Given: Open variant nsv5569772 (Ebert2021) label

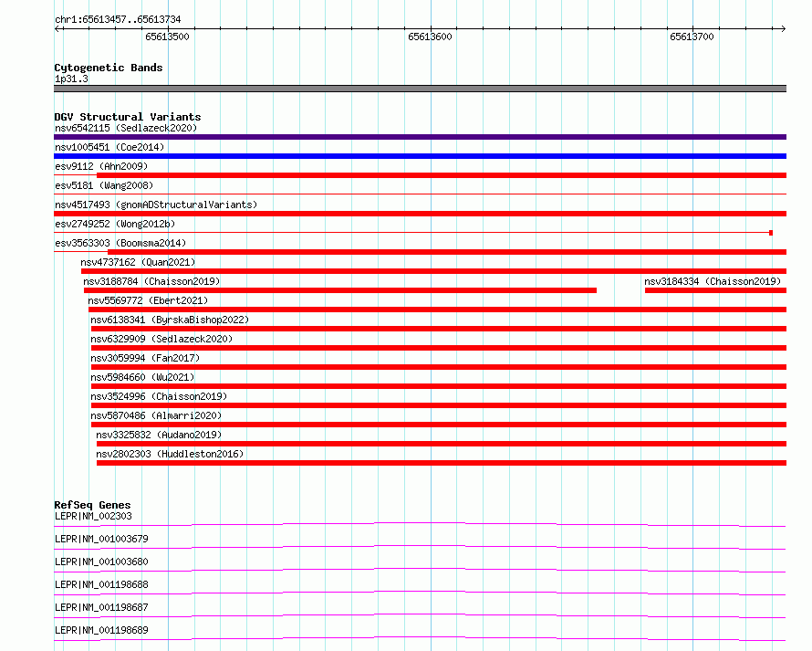Looking at the screenshot, I should point(148,300).
